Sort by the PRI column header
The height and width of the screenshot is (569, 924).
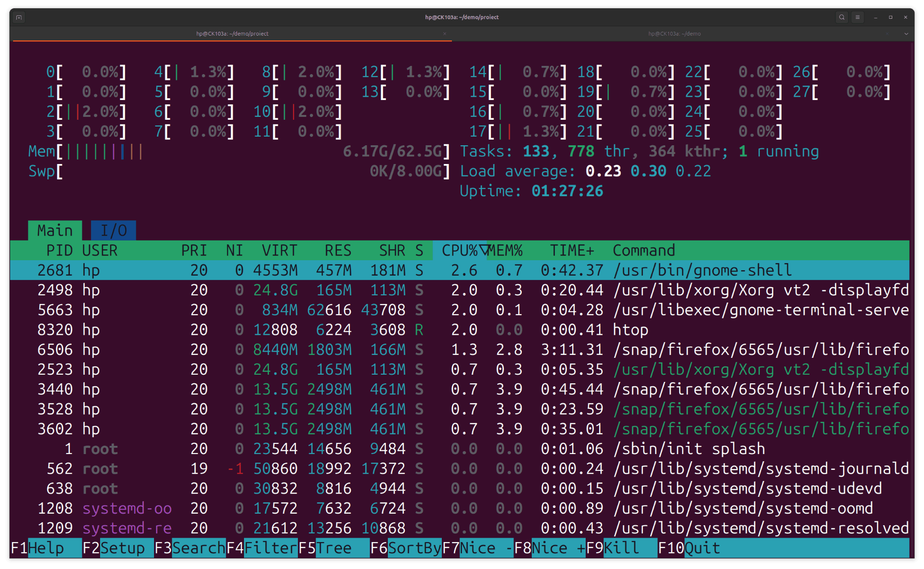coord(194,251)
